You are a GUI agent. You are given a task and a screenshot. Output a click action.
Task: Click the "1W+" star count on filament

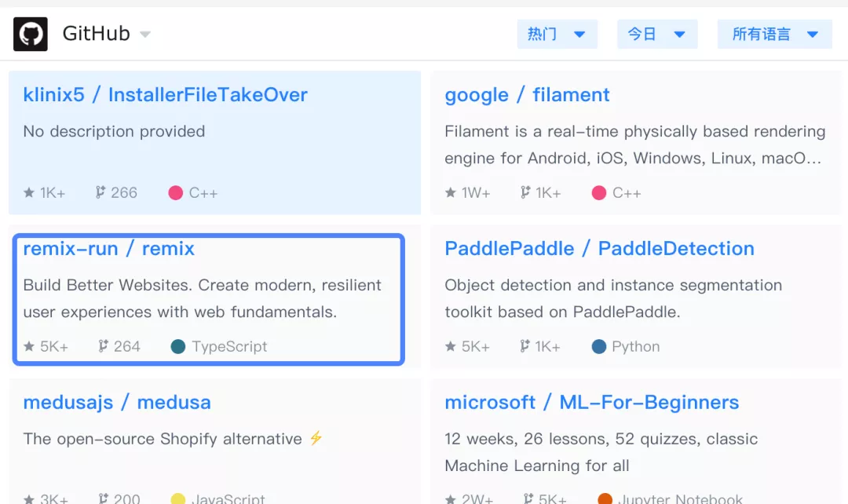[475, 193]
